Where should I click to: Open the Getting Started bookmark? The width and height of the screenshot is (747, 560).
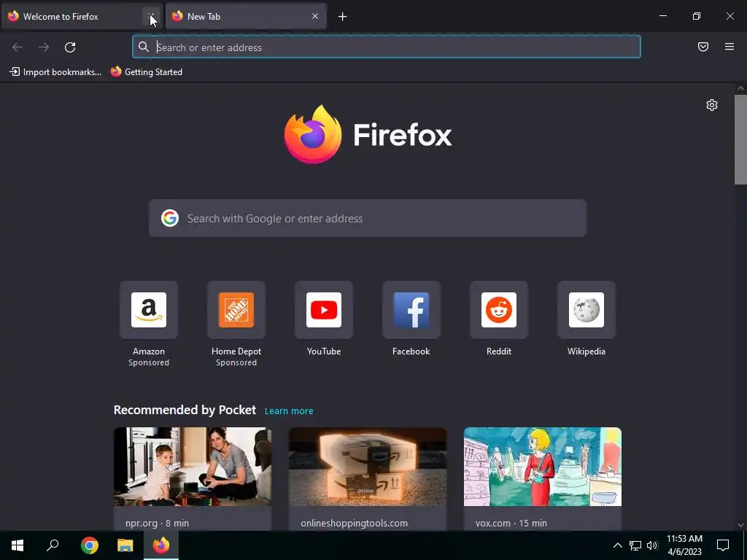pos(147,72)
